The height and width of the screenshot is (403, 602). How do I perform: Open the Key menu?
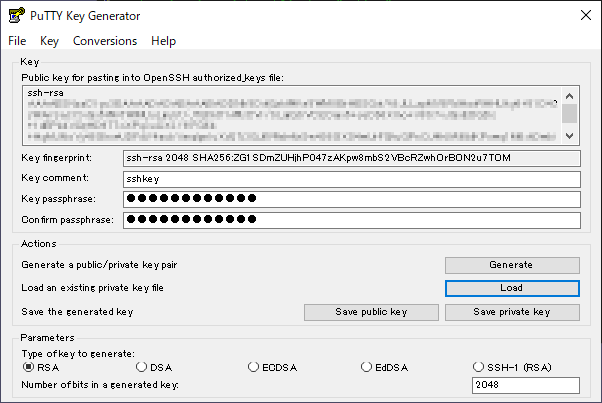(x=49, y=41)
